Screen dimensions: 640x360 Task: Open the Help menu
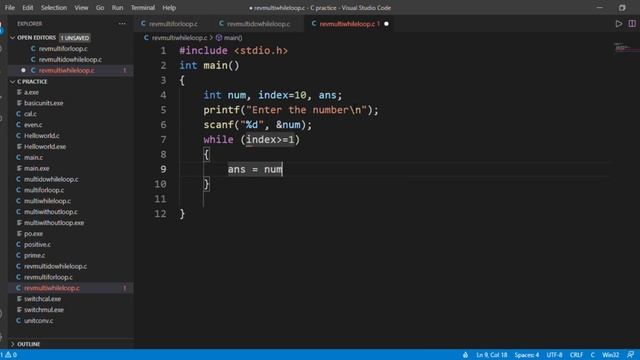(169, 8)
